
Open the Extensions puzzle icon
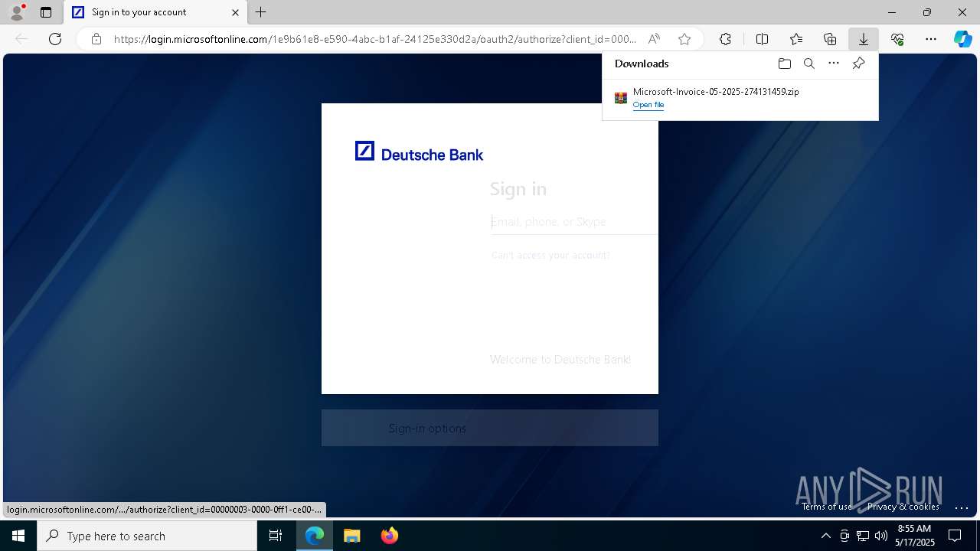pyautogui.click(x=725, y=39)
